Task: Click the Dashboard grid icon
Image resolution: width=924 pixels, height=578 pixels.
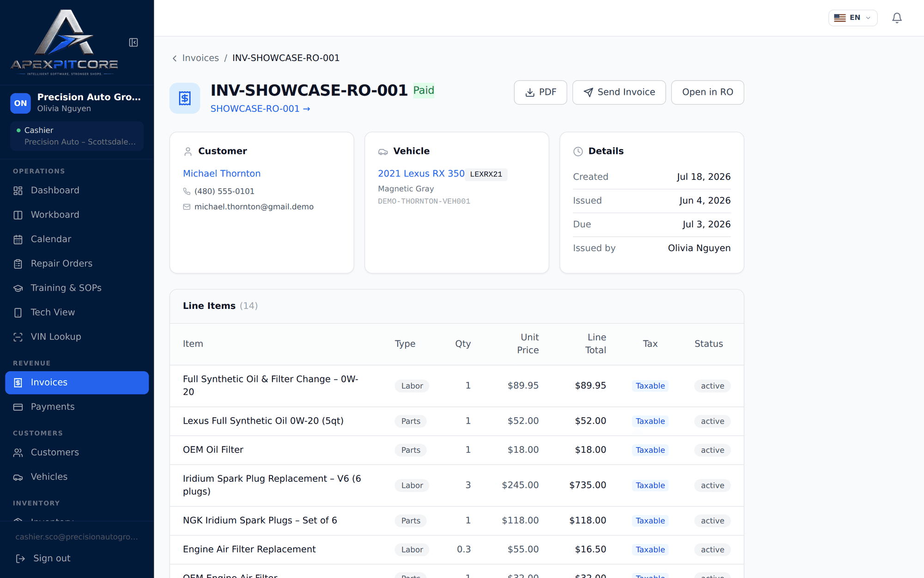Action: coord(18,191)
